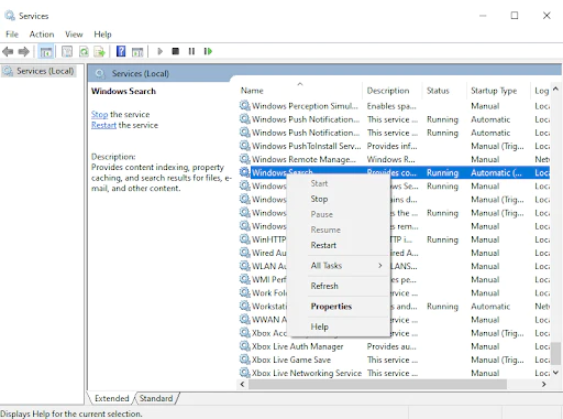Select Windows Perception Simul... service row

click(394, 106)
